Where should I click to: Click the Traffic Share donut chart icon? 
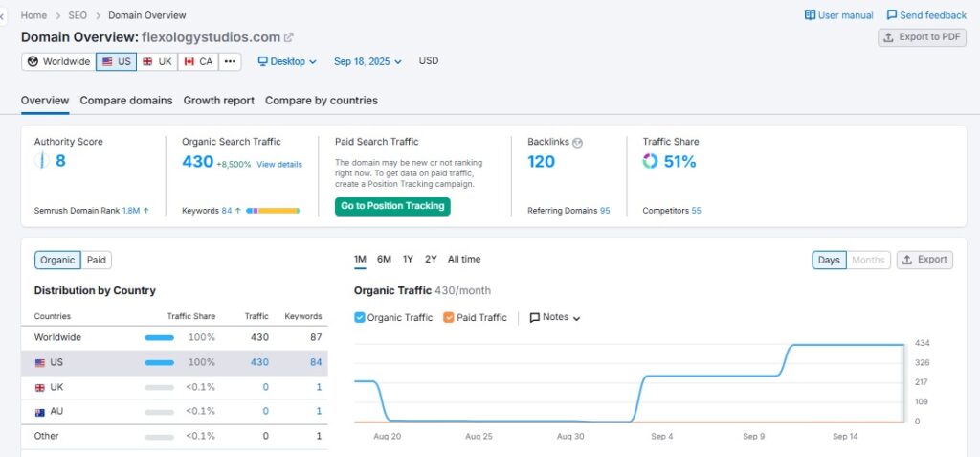coord(650,162)
